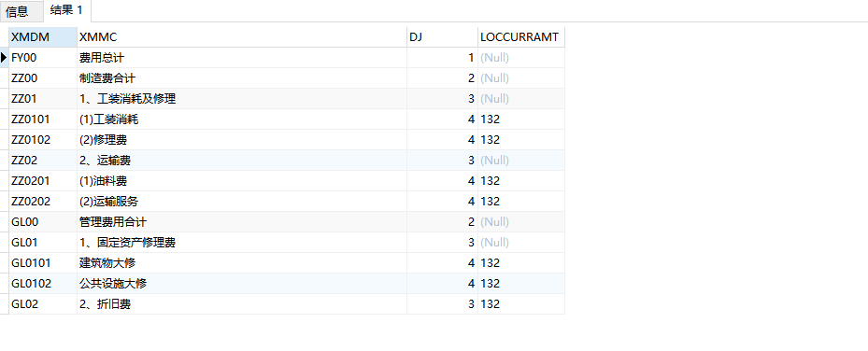The width and height of the screenshot is (868, 351).
Task: Select the (2)修理费 cell
Action: (242, 139)
